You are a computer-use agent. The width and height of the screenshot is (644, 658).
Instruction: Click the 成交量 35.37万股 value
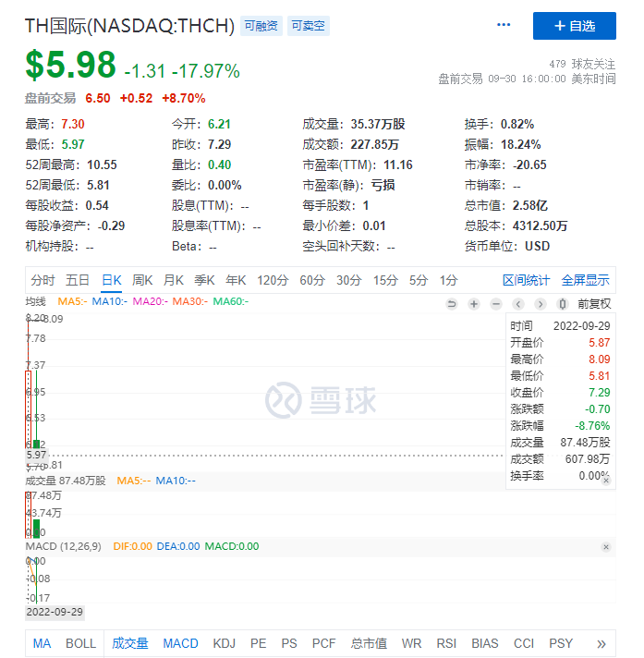coord(378,124)
